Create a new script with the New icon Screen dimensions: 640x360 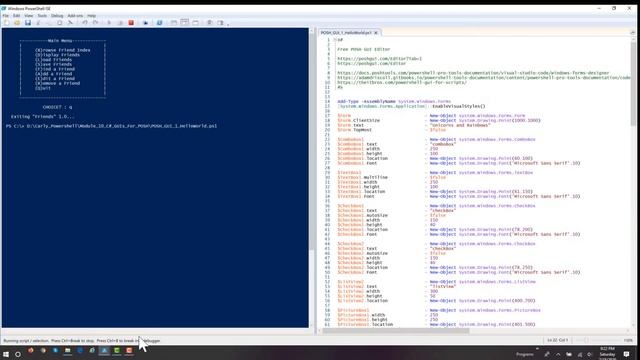pyautogui.click(x=7, y=22)
